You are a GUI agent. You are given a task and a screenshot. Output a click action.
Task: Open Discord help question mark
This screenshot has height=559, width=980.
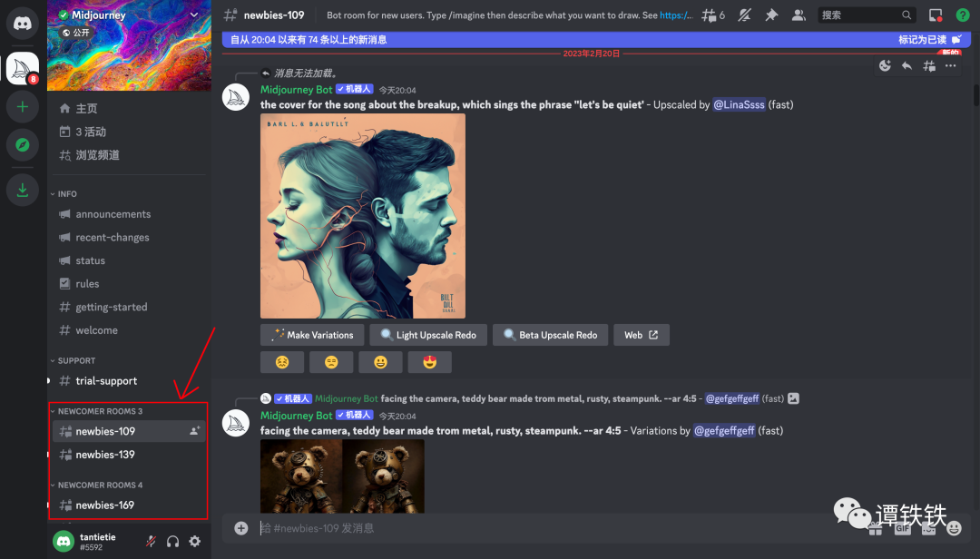pyautogui.click(x=963, y=15)
